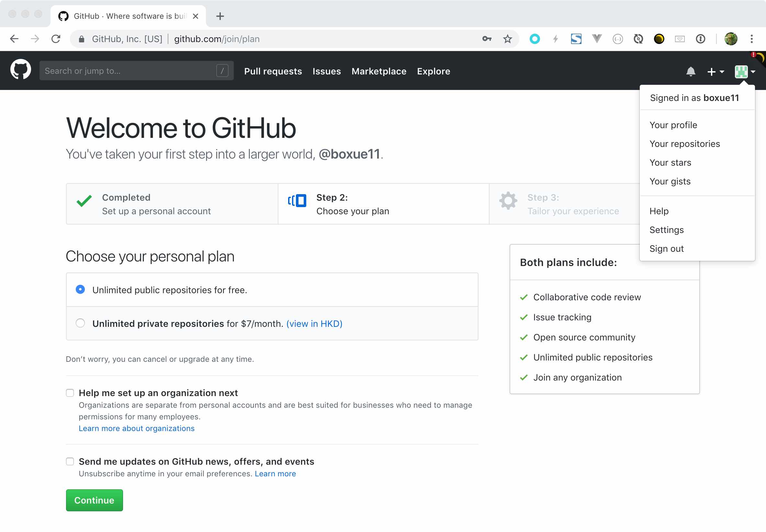Click the circular arrows extension icon
The height and width of the screenshot is (532, 766).
(x=638, y=39)
